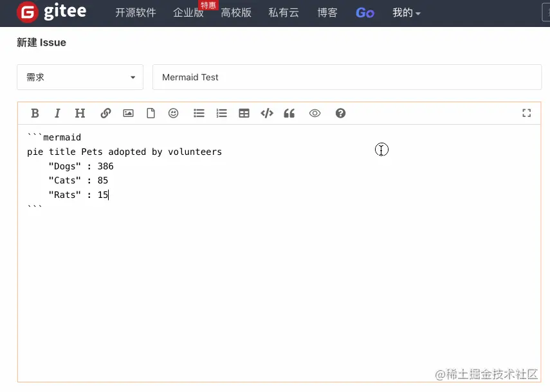
Task: Attach a file using the document icon
Action: [151, 113]
